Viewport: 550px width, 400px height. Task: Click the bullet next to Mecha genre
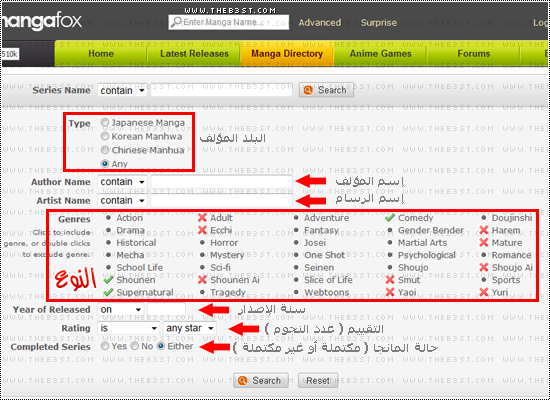pos(108,255)
